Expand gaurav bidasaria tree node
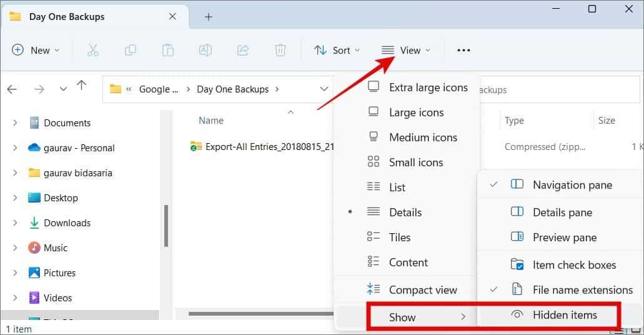Image resolution: width=644 pixels, height=335 pixels. pyautogui.click(x=15, y=173)
